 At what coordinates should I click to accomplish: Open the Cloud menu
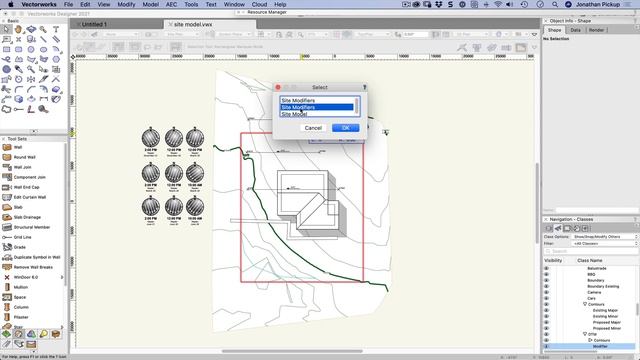259,4
